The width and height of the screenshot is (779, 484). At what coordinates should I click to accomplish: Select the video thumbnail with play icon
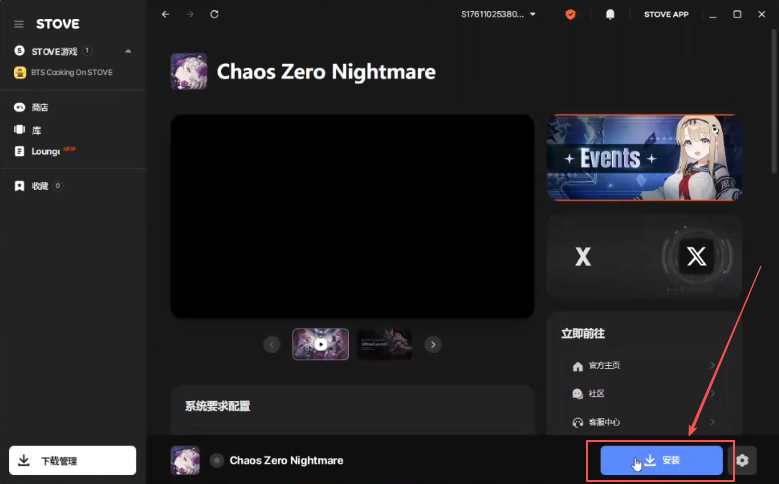coord(320,344)
